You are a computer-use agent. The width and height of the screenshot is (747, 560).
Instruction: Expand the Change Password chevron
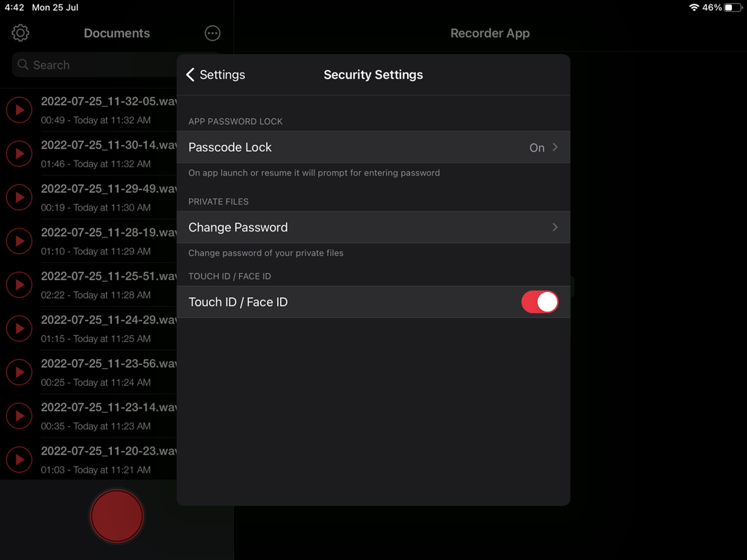[555, 227]
